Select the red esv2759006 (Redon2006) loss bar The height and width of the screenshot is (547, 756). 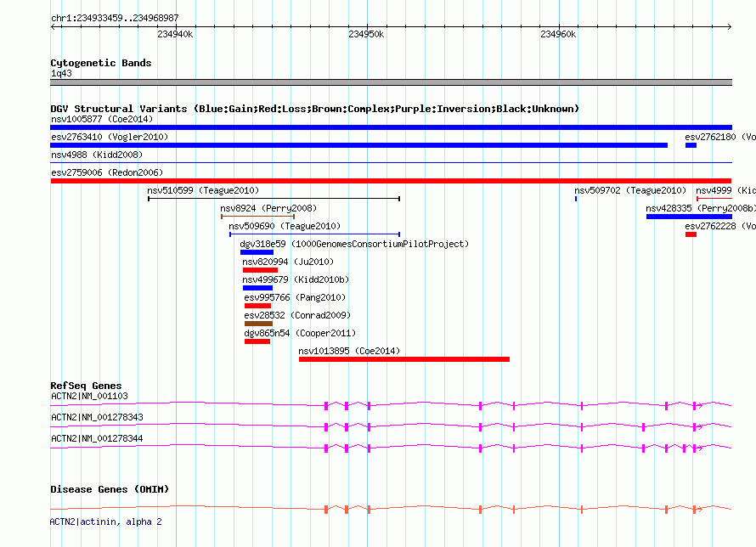[x=391, y=181]
